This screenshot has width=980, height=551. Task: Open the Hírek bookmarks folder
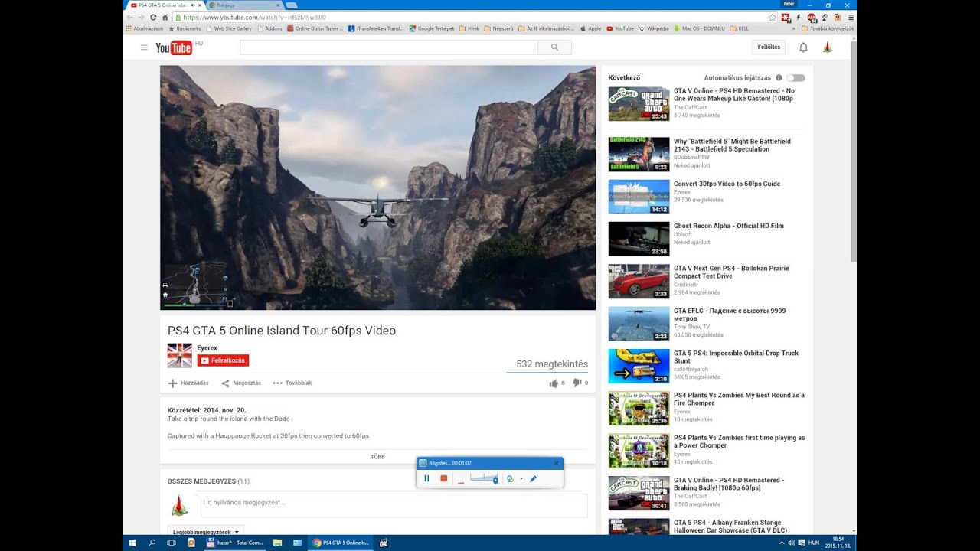pos(470,28)
